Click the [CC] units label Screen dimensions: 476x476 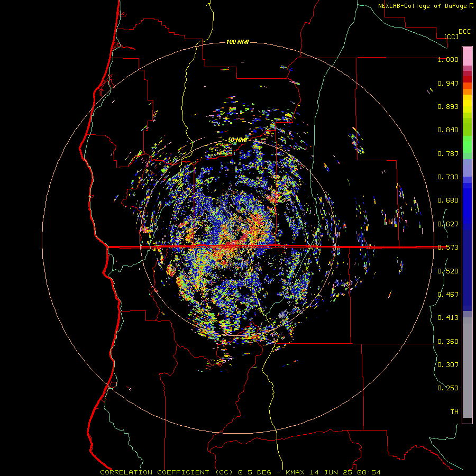click(451, 36)
